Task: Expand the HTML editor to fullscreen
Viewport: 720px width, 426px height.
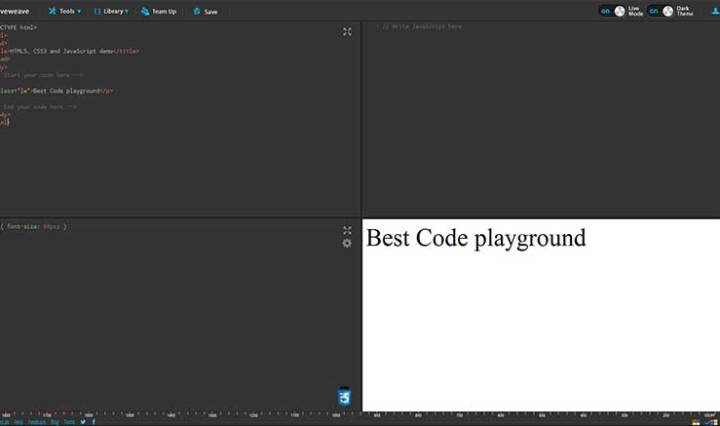Action: point(347,31)
